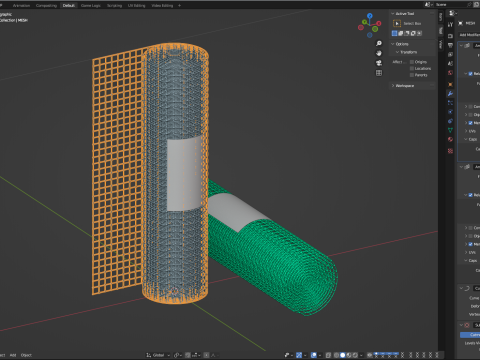The height and width of the screenshot is (360, 480).
Task: Select the Select Box active tool icon
Action: pyautogui.click(x=397, y=23)
